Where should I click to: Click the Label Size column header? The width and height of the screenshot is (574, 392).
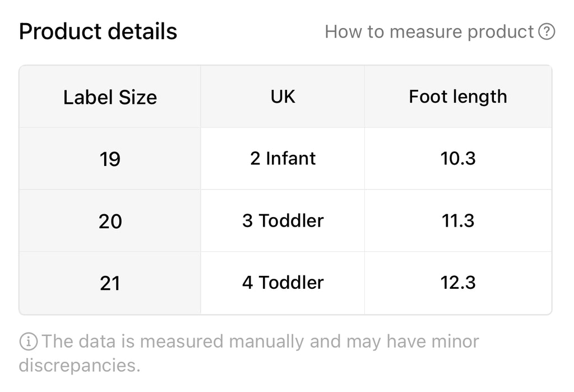coord(110,97)
